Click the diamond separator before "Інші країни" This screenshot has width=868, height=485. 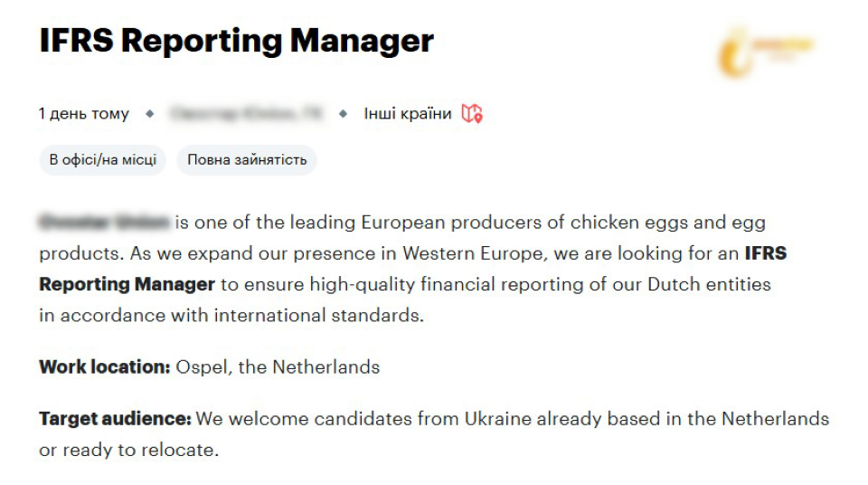(343, 114)
